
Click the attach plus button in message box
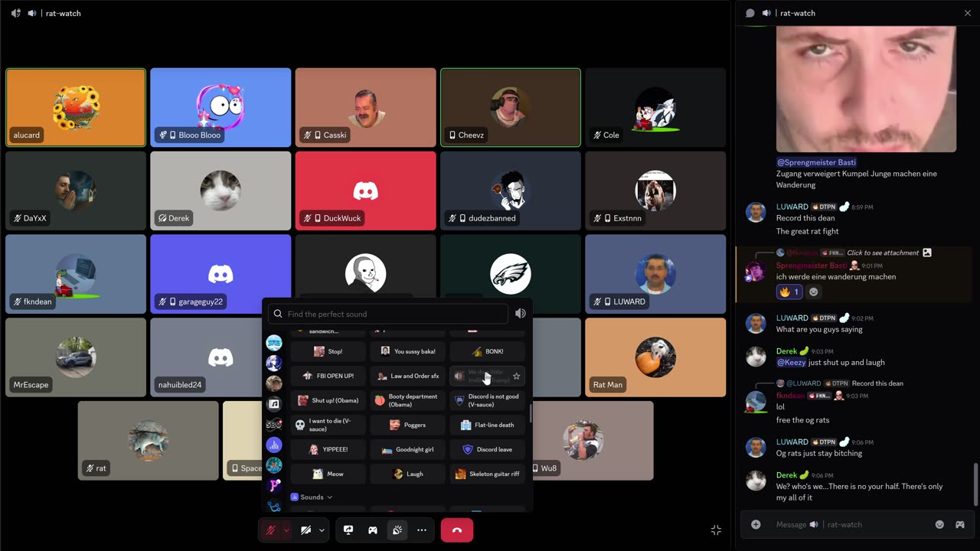(x=756, y=524)
